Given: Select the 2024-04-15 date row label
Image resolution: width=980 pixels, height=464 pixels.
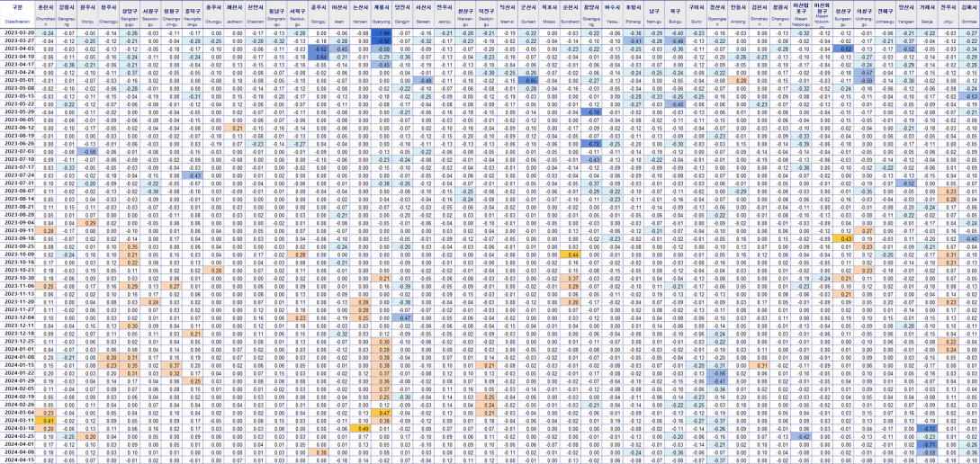Looking at the screenshot, I should [x=17, y=460].
